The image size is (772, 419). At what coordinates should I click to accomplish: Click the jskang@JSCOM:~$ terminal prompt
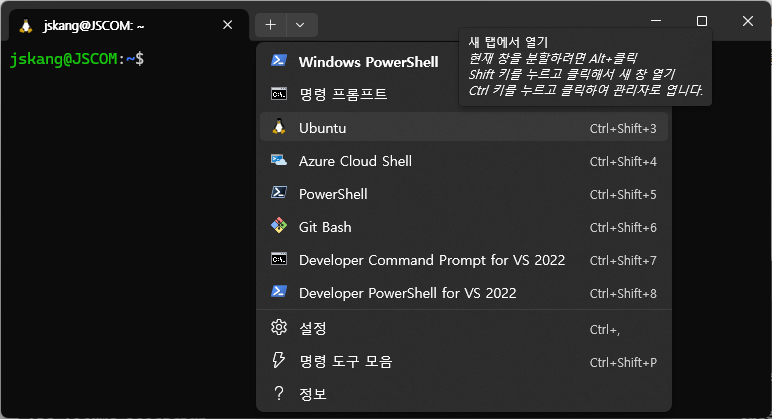click(x=77, y=59)
